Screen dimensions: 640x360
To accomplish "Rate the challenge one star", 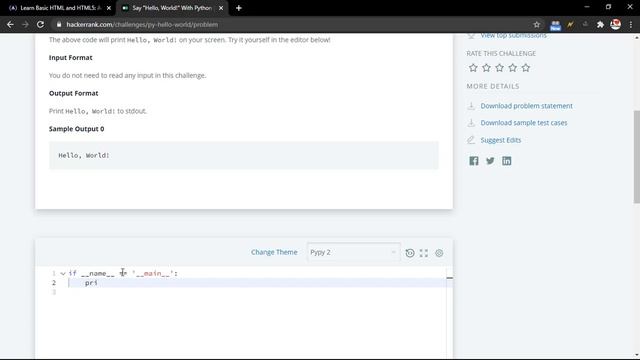I will coord(473,68).
